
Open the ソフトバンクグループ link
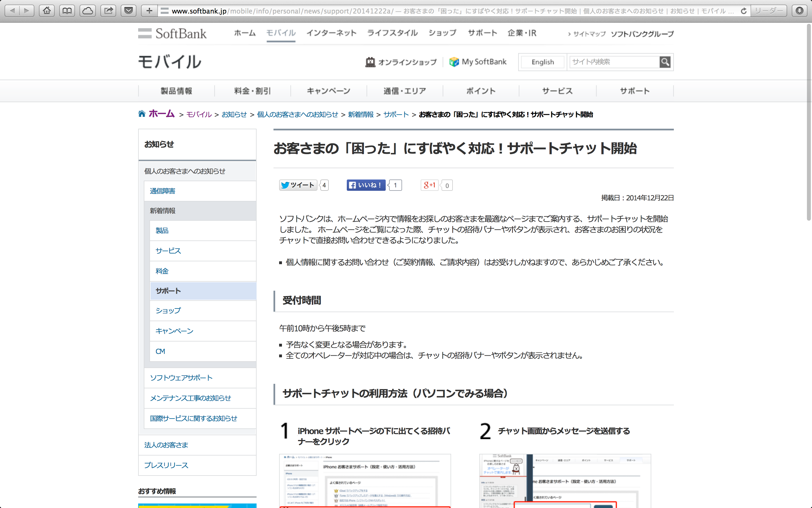tap(642, 34)
